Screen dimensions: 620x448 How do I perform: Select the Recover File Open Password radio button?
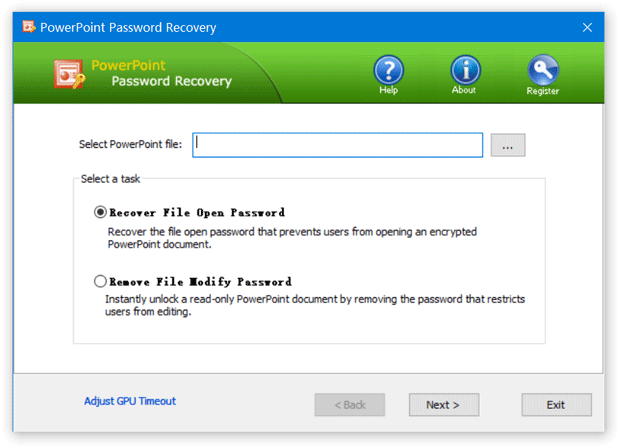click(100, 212)
